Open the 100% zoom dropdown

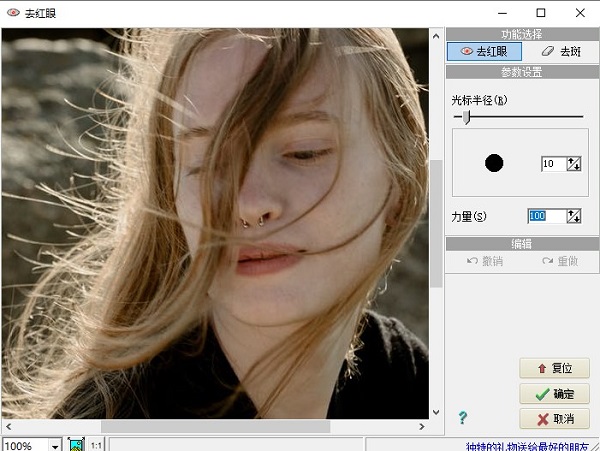[54, 444]
